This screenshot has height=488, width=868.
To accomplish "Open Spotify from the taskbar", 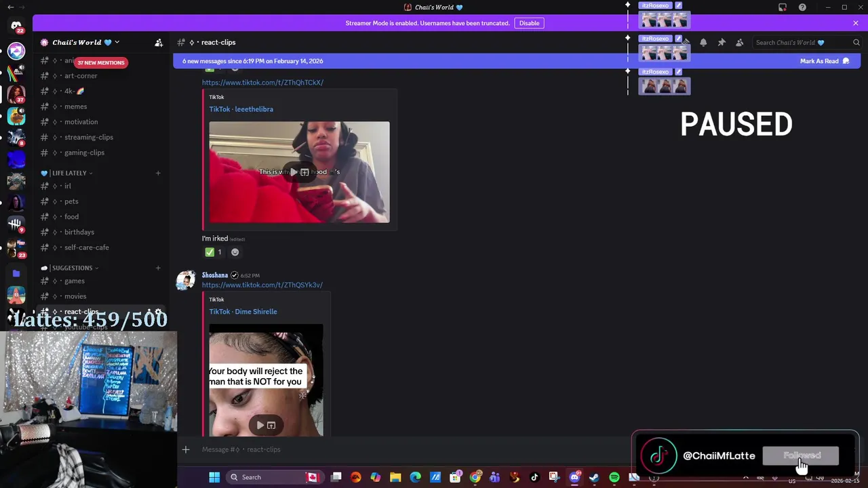I will pos(614,477).
